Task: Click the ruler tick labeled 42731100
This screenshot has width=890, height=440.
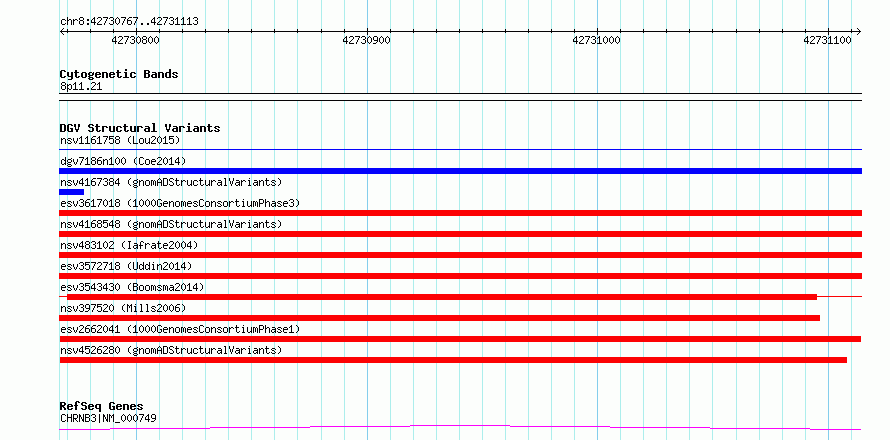Action: tap(828, 40)
